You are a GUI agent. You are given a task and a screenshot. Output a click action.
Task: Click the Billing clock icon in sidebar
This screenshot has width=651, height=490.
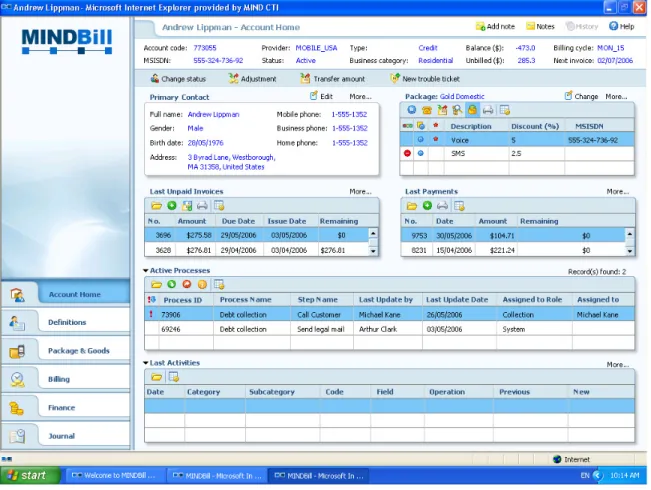[17, 379]
